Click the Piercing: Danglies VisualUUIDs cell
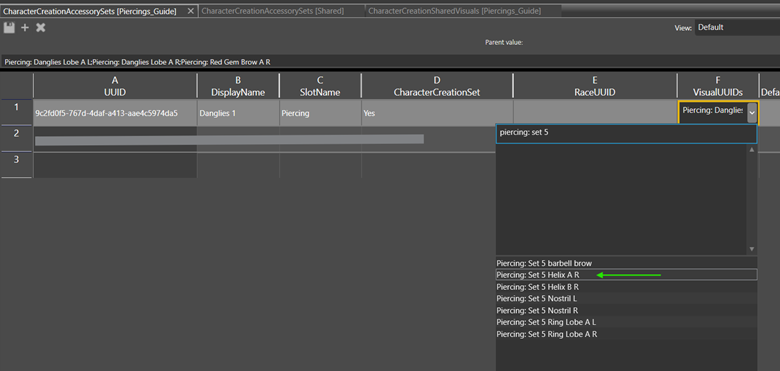The width and height of the screenshot is (780, 371). point(713,113)
